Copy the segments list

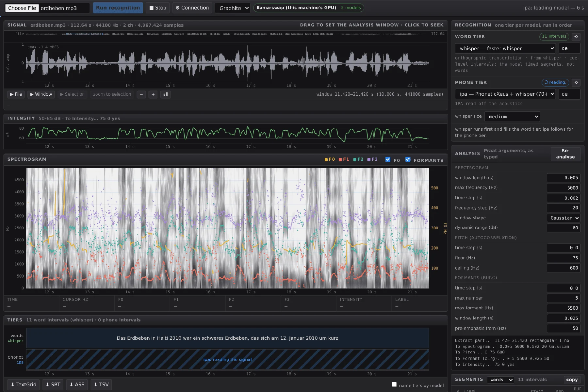click(x=572, y=380)
